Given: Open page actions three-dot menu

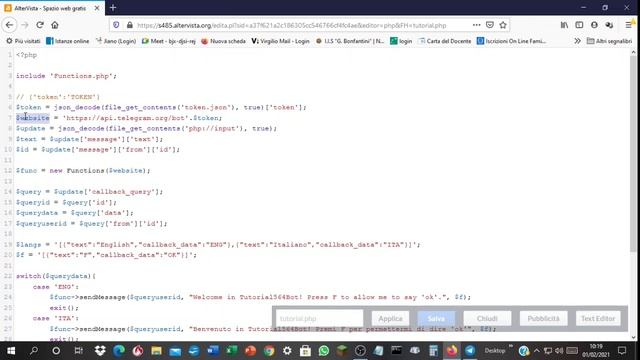Looking at the screenshot, I should coord(476,25).
